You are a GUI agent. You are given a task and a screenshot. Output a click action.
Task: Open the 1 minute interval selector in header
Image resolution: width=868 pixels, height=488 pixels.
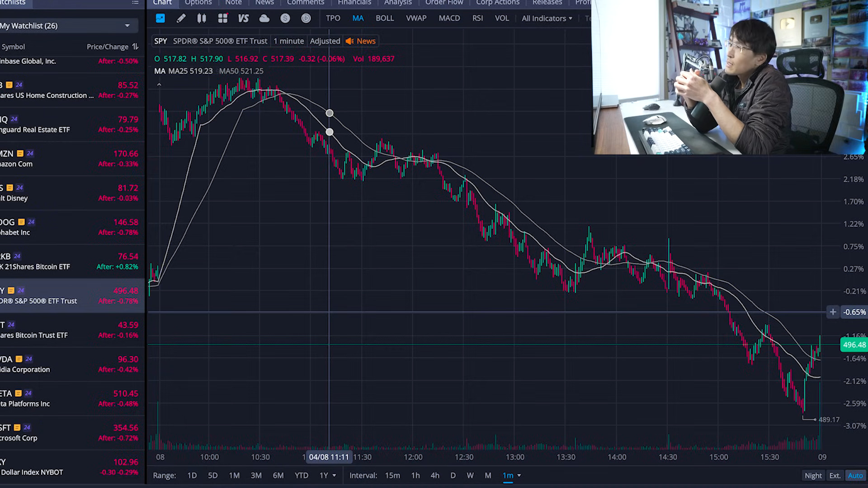point(288,41)
